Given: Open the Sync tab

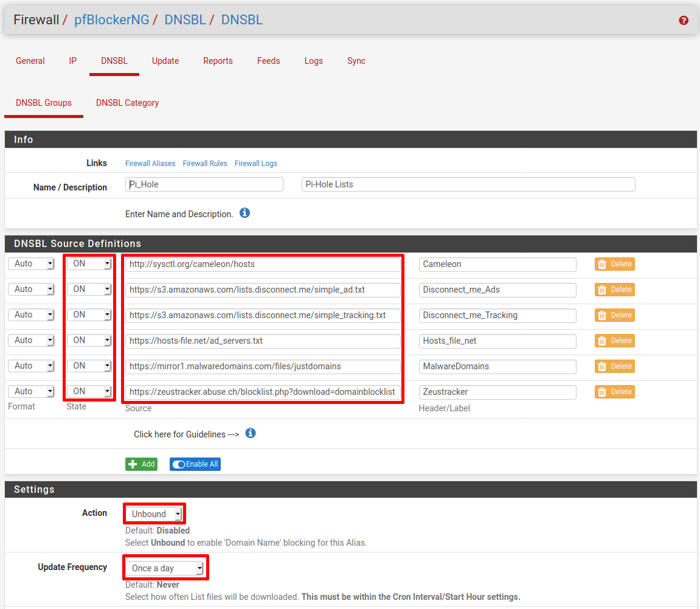Looking at the screenshot, I should pos(356,61).
